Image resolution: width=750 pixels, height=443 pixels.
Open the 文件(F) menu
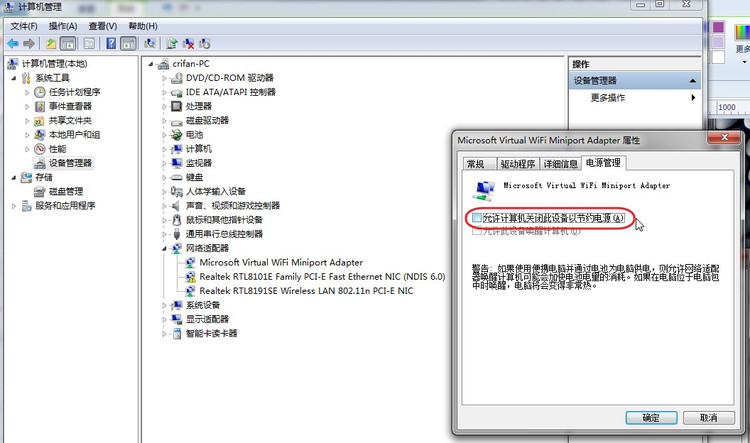coord(24,26)
